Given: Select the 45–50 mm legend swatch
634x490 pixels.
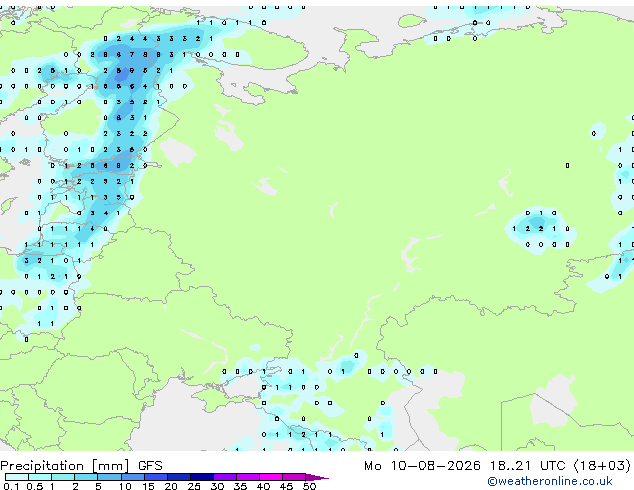Looking at the screenshot, I should (294, 477).
